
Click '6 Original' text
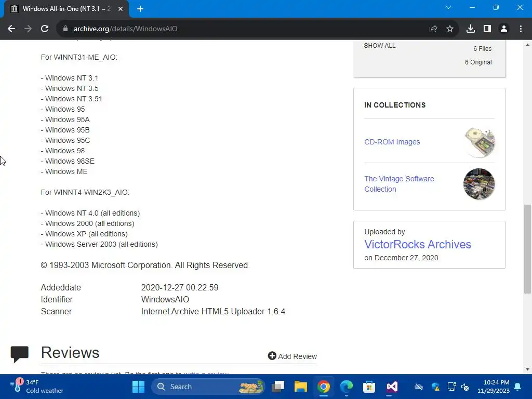(x=478, y=62)
